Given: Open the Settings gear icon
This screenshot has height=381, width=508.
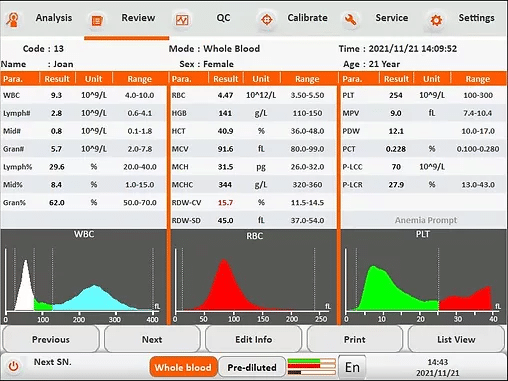Looking at the screenshot, I should [x=436, y=20].
